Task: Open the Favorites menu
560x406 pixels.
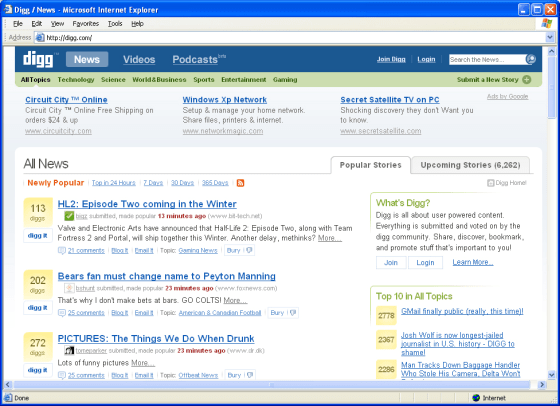Action: point(85,24)
